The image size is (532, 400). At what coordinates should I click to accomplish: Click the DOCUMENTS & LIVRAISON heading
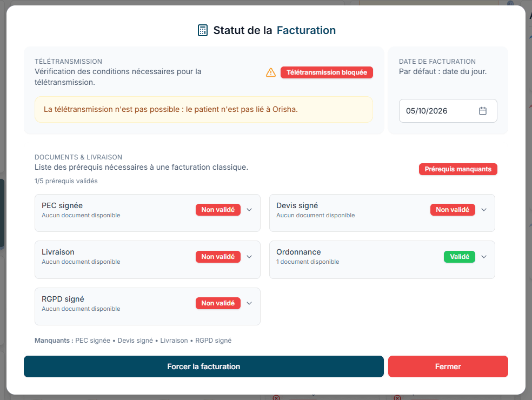(78, 157)
